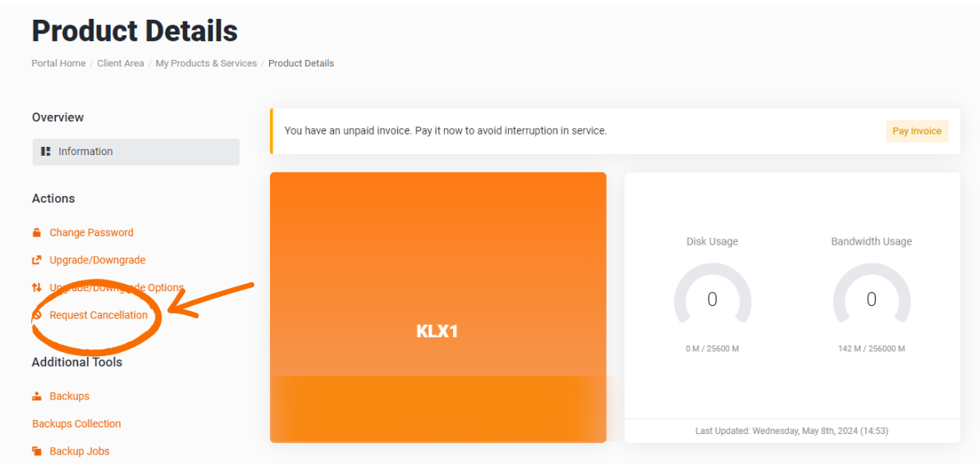This screenshot has height=466, width=980.
Task: Click the Information layout icon in Overview
Action: (46, 151)
